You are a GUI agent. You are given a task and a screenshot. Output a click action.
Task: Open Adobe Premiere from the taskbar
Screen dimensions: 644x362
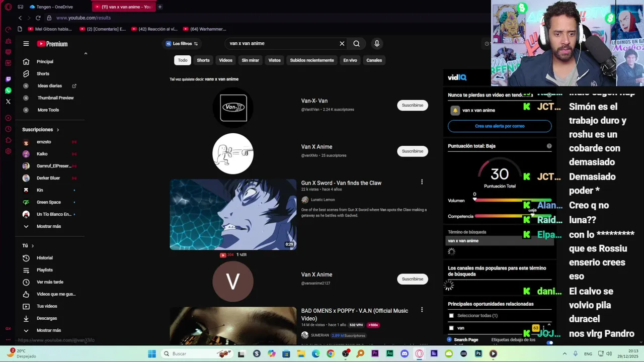(375, 354)
